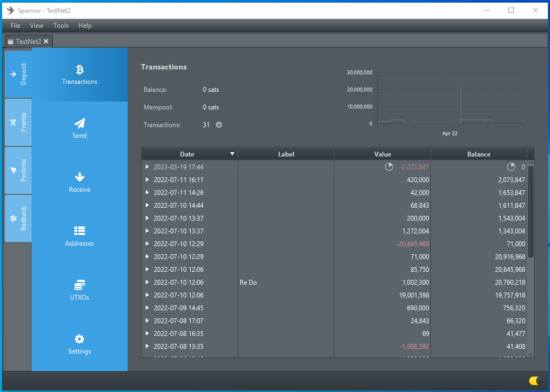Screen dimensions: 550x392
Task: Expand the 2022-07-11 16:11 transaction row
Action: pyautogui.click(x=147, y=179)
